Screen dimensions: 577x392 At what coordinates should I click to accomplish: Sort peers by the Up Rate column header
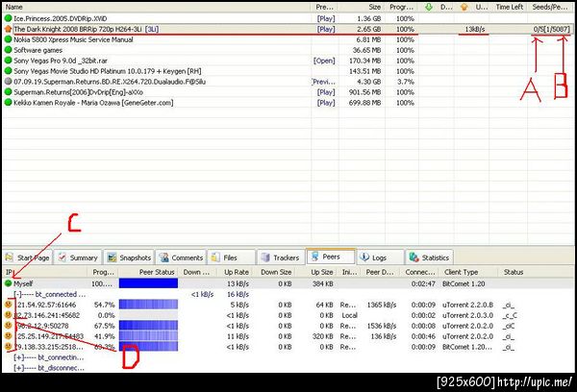(x=237, y=272)
